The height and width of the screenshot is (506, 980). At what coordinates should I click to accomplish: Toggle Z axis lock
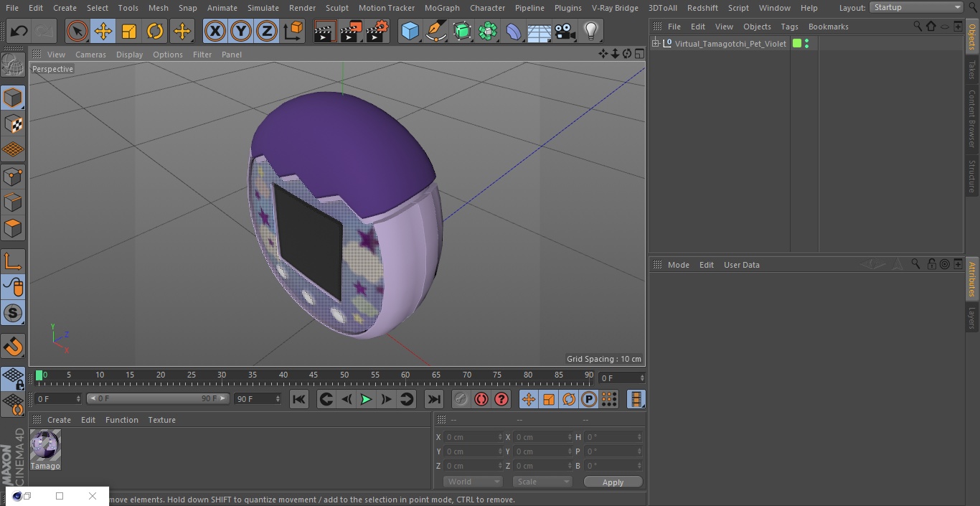pos(267,31)
